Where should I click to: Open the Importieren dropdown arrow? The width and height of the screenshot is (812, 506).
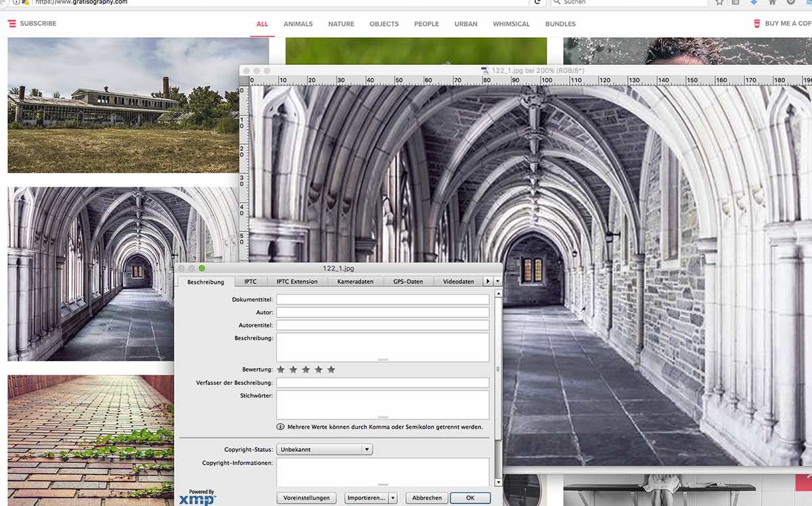(x=392, y=498)
